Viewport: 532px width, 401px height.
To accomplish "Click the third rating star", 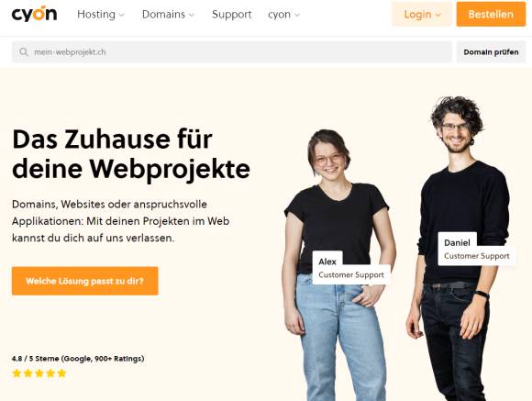I will click(39, 373).
